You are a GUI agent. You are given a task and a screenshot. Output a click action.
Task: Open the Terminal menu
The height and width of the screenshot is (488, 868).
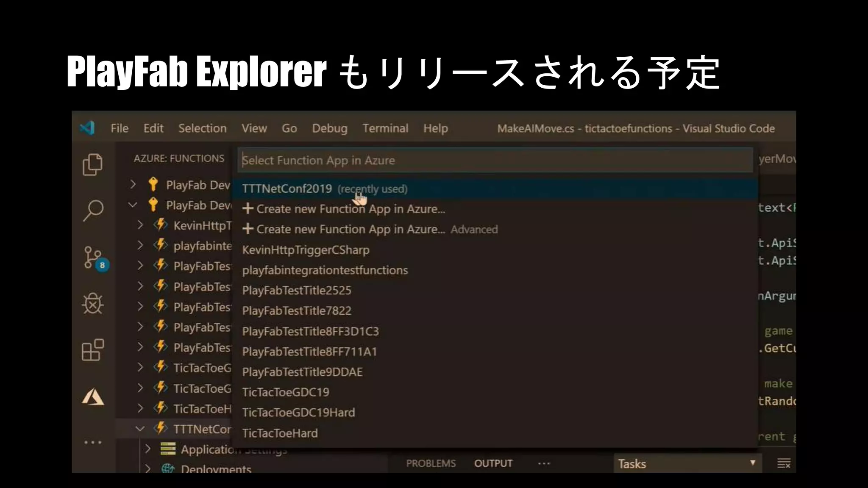click(x=385, y=128)
